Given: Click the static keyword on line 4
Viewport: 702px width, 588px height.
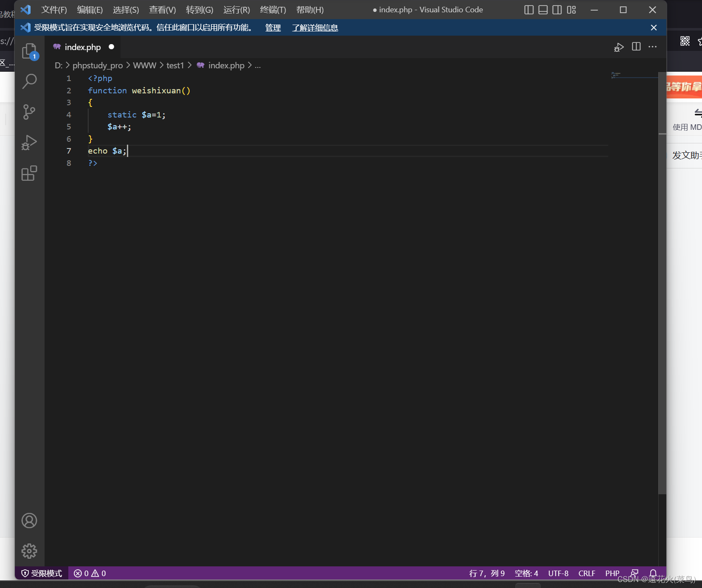Looking at the screenshot, I should coord(122,115).
